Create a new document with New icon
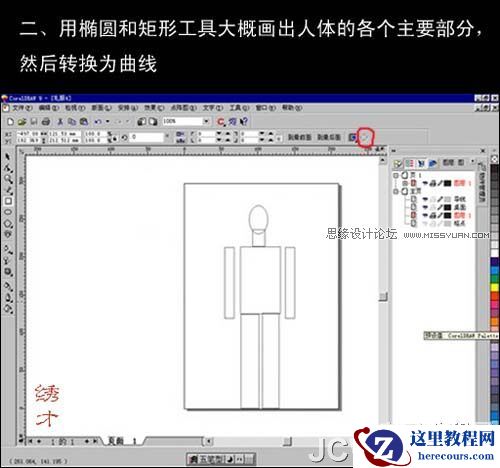 [10, 122]
